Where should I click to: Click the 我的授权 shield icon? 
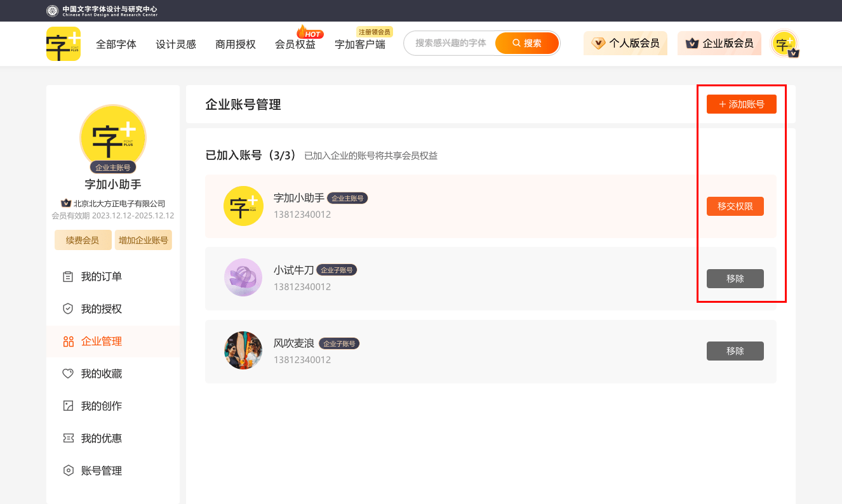point(68,309)
